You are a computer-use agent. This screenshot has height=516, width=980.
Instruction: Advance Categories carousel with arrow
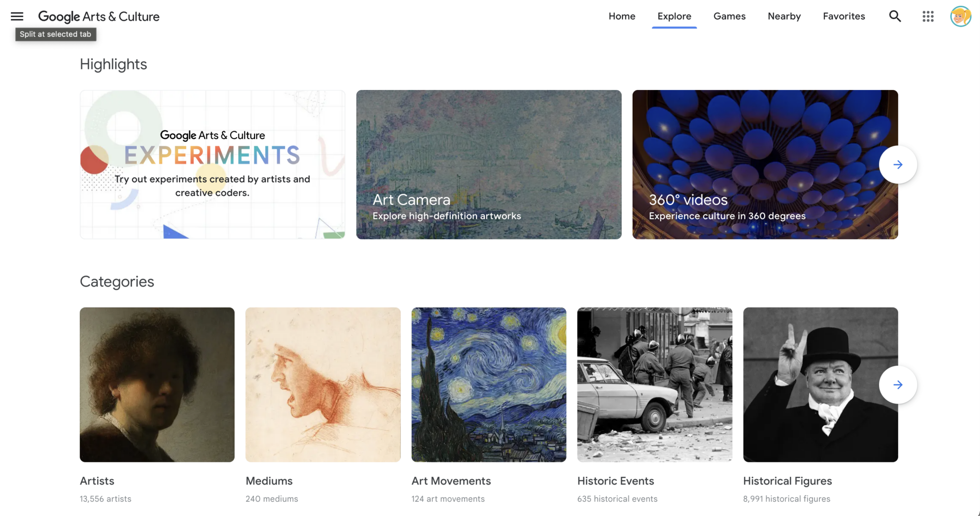(898, 384)
